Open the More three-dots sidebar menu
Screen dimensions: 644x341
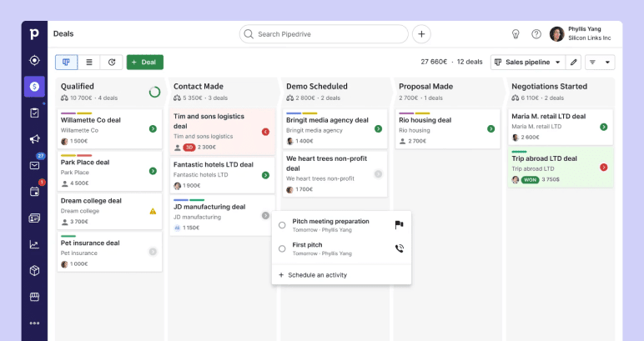point(34,323)
